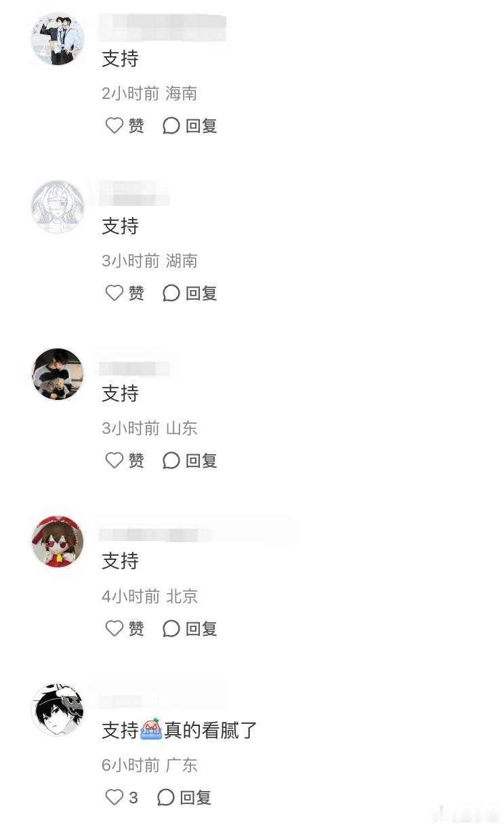Open avatar of the Hainan commenter

tap(58, 39)
